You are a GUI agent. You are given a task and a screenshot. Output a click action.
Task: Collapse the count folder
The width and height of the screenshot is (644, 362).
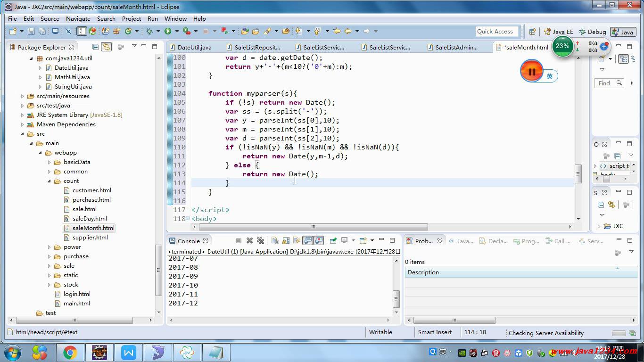tap(49, 181)
